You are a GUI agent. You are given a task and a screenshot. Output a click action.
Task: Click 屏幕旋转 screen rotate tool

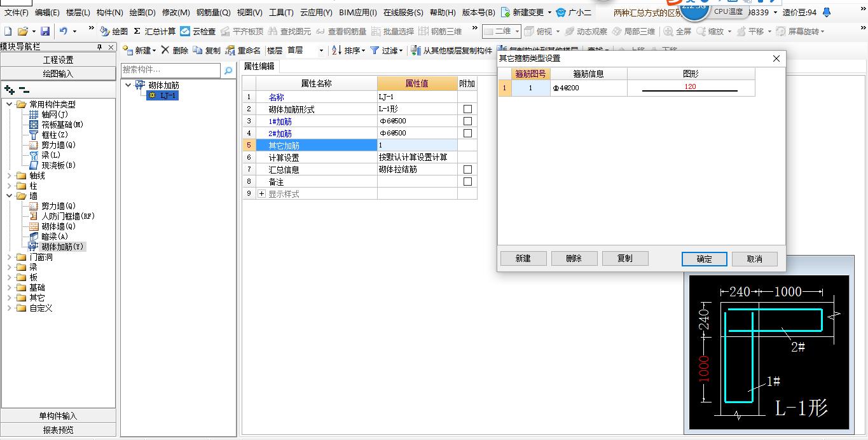(x=800, y=31)
